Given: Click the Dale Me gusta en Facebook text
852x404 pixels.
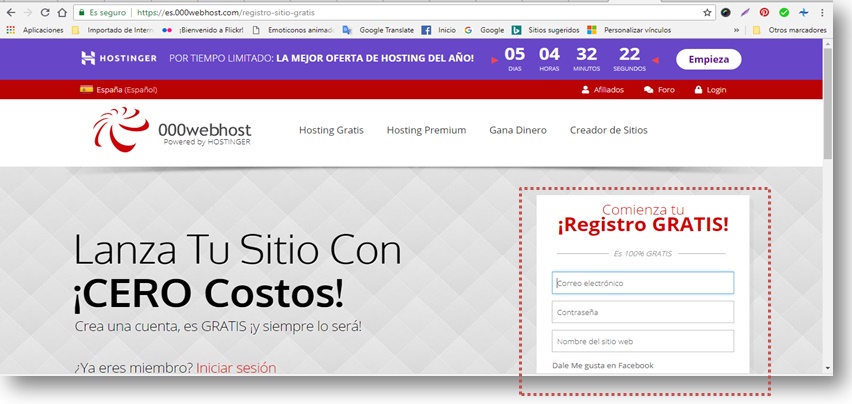Looking at the screenshot, I should pyautogui.click(x=603, y=365).
